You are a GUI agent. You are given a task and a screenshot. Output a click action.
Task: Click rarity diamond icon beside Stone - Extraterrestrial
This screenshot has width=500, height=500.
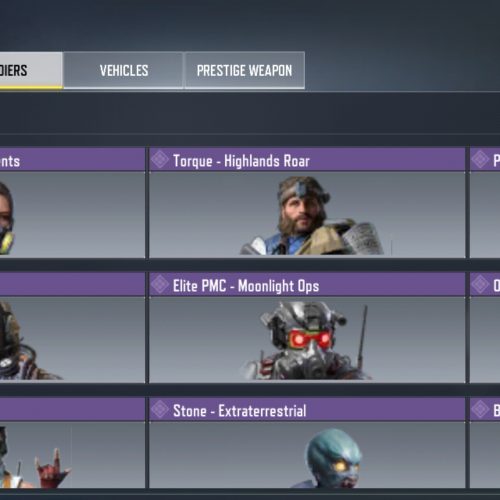coord(160,409)
